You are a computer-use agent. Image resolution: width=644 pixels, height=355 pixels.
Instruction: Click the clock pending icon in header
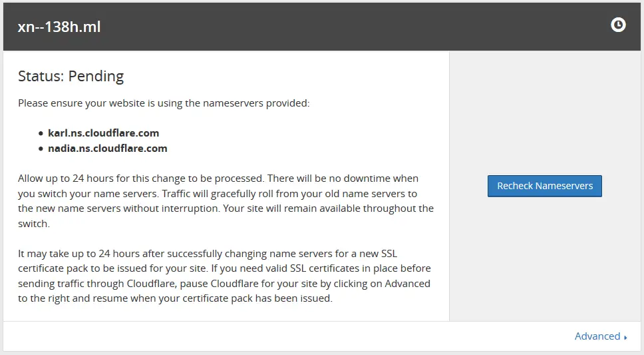[x=618, y=25]
